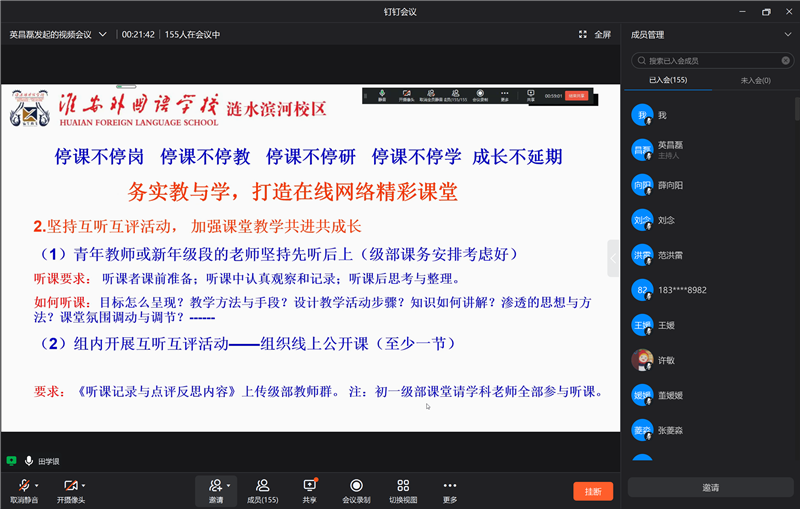Open microphone options arrow next to 取消静音

(39, 484)
